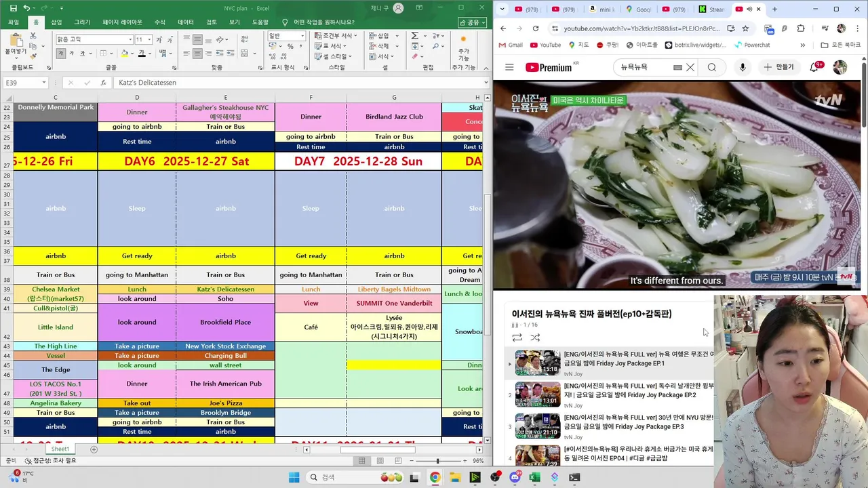The height and width of the screenshot is (488, 868).
Task: Click the Chrome address bar URL
Action: point(642,28)
